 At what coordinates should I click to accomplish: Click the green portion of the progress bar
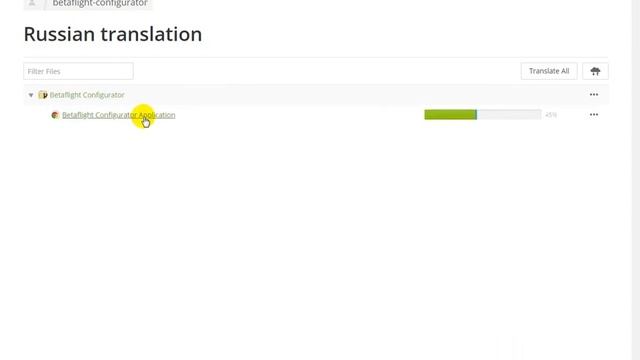(x=449, y=115)
